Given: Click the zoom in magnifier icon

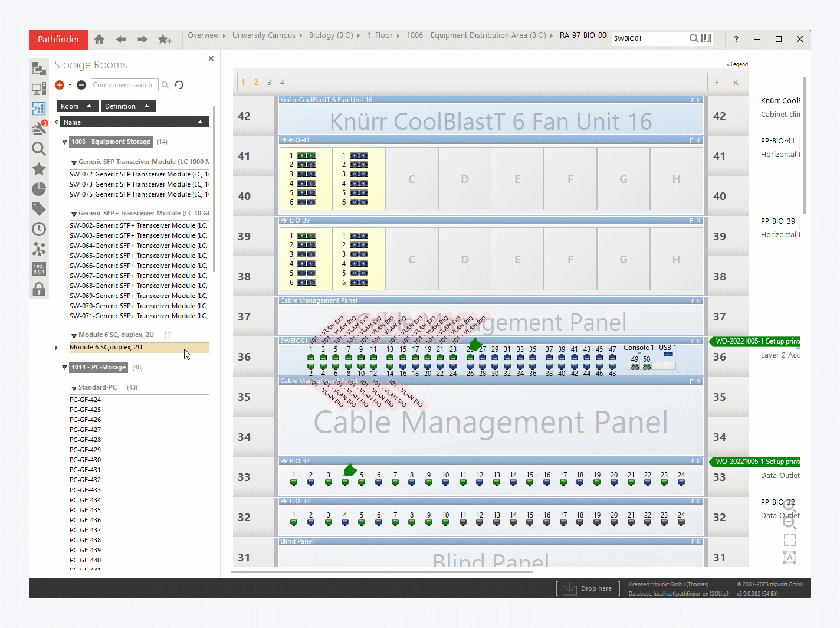Looking at the screenshot, I should [789, 504].
